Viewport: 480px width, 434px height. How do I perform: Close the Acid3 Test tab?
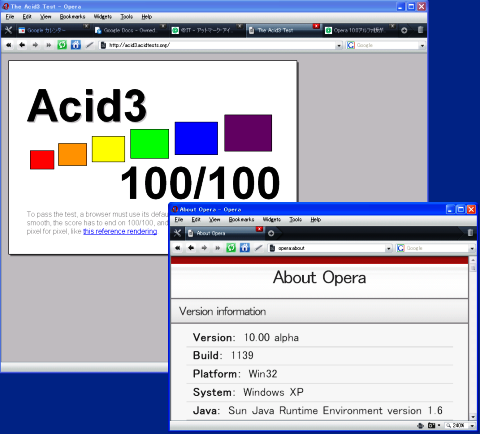pyautogui.click(x=316, y=26)
